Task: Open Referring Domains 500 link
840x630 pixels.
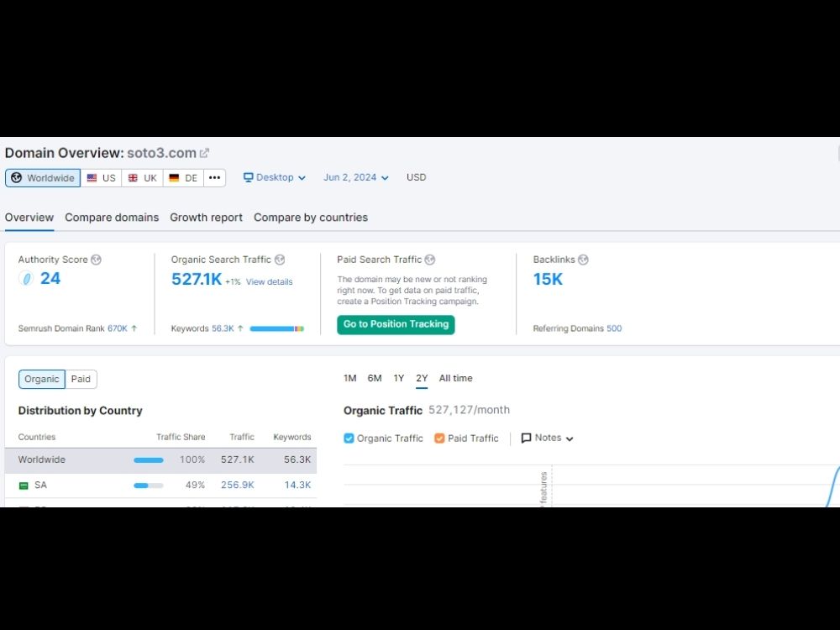Action: [614, 328]
